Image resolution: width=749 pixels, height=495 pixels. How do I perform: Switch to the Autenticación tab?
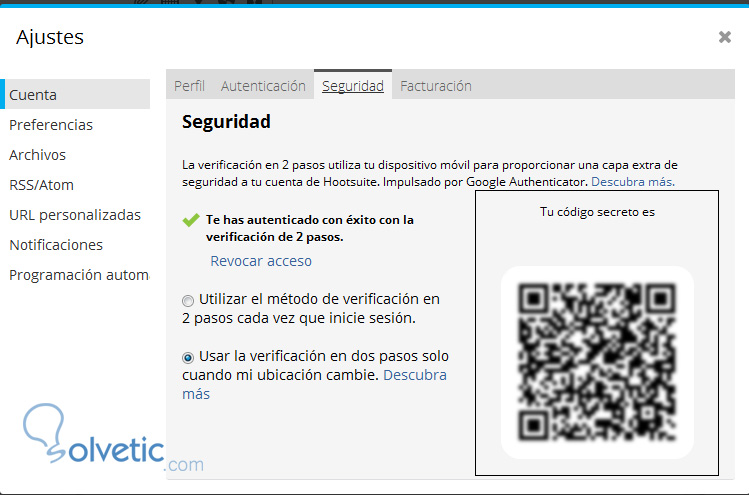(263, 86)
